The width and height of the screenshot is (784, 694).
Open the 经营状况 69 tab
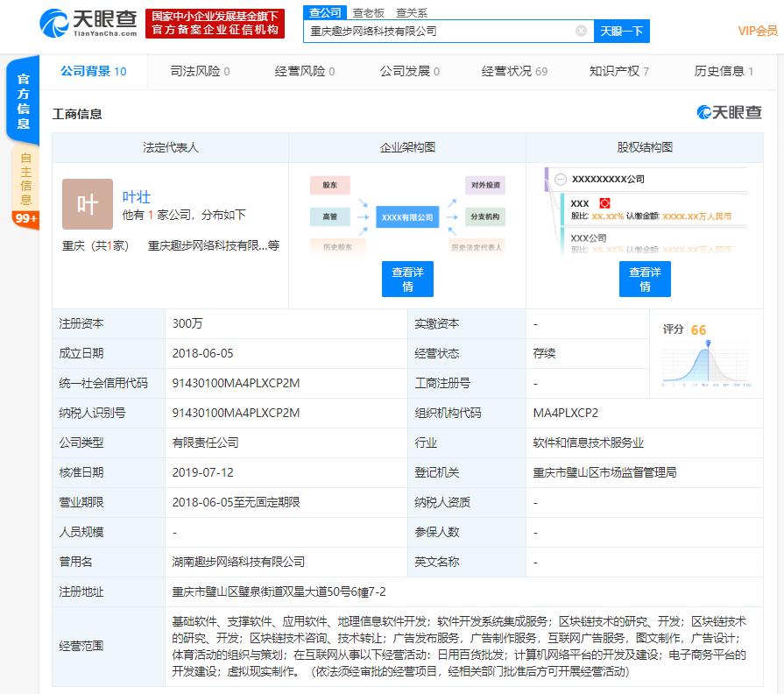pyautogui.click(x=514, y=72)
